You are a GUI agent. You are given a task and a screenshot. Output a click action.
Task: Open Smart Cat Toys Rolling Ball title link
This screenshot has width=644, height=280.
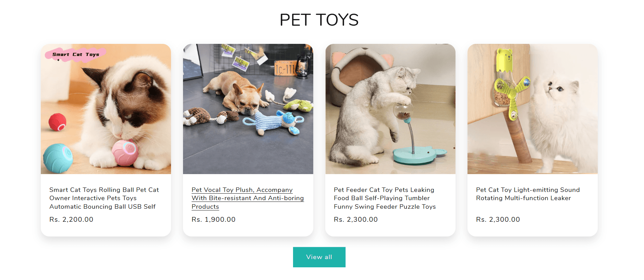click(x=104, y=198)
